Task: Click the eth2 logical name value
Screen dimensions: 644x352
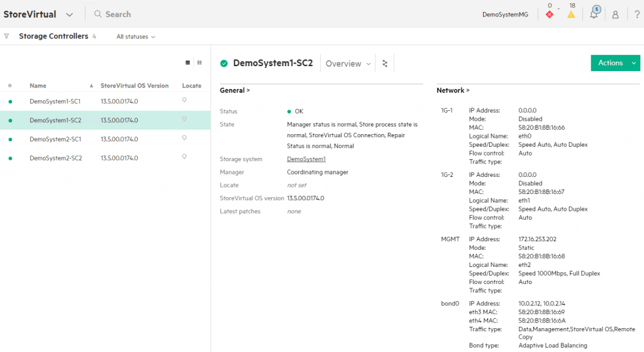Action: [524, 265]
